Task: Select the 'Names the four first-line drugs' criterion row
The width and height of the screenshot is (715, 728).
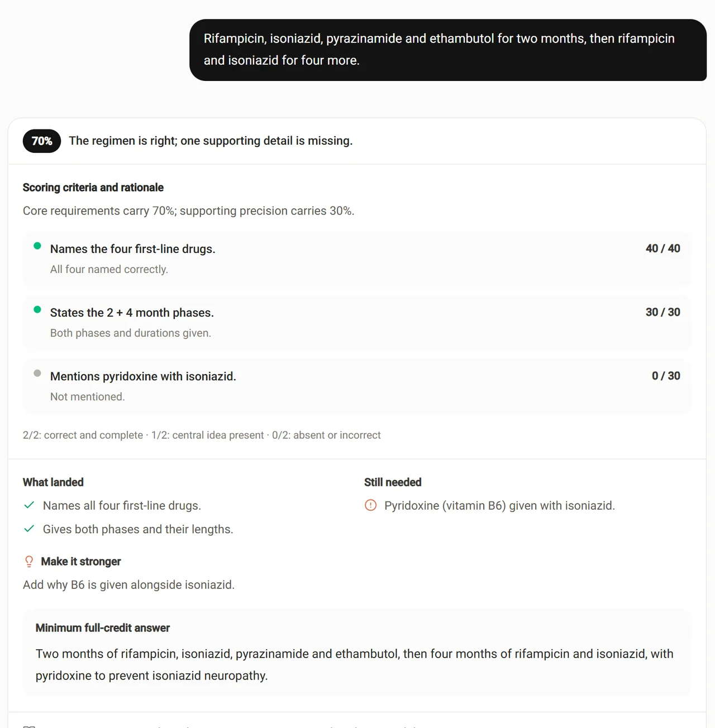Action: coord(357,259)
